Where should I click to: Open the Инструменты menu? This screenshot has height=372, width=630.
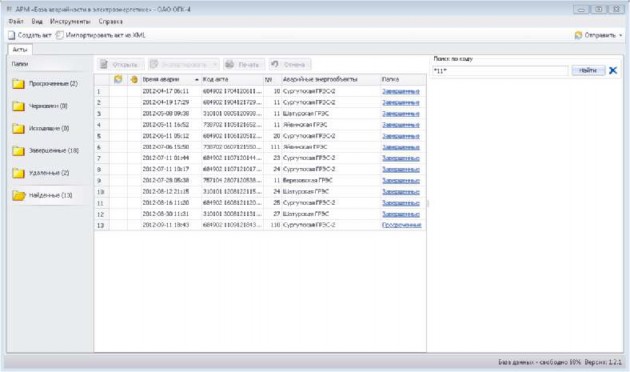(x=70, y=21)
